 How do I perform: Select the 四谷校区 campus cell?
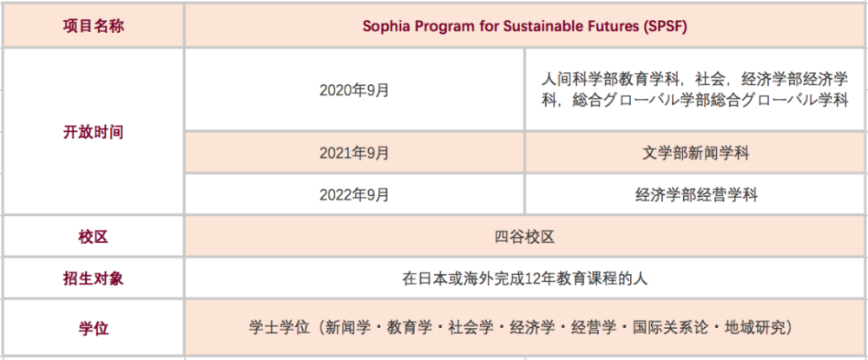(524, 237)
